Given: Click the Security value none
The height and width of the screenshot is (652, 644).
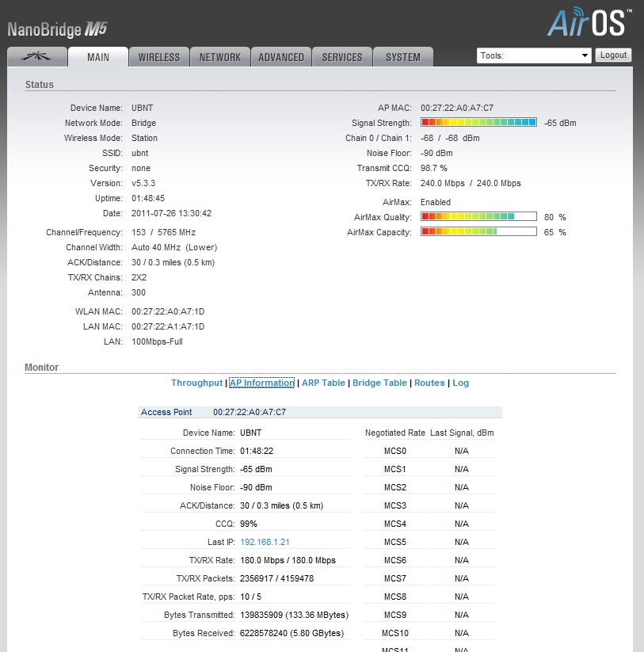Looking at the screenshot, I should [x=141, y=168].
